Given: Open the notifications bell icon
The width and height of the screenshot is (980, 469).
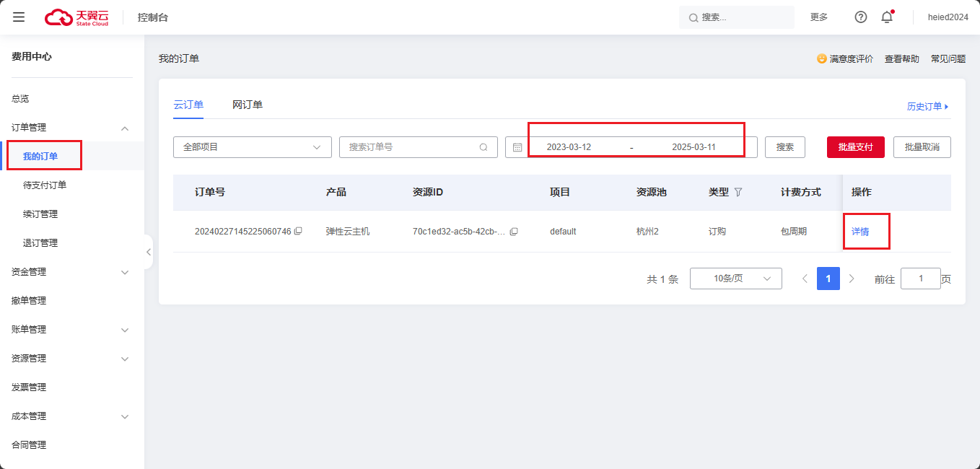Looking at the screenshot, I should [x=887, y=17].
